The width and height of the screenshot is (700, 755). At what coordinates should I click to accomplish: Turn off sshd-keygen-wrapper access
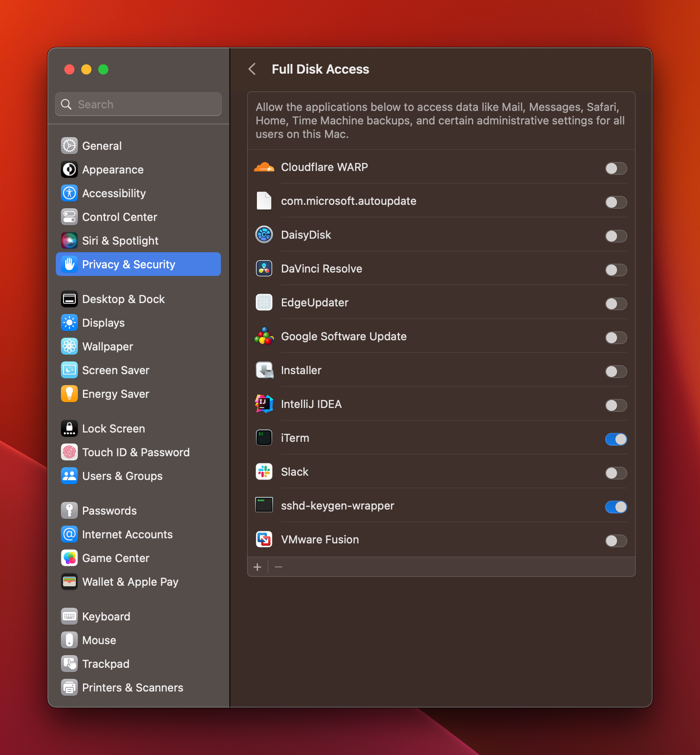coord(616,507)
